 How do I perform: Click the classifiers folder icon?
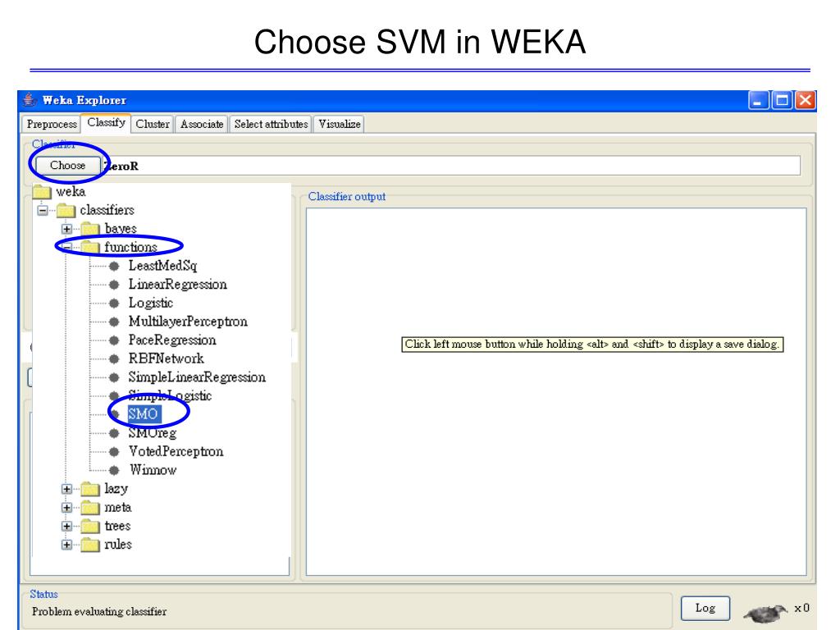coord(66,210)
